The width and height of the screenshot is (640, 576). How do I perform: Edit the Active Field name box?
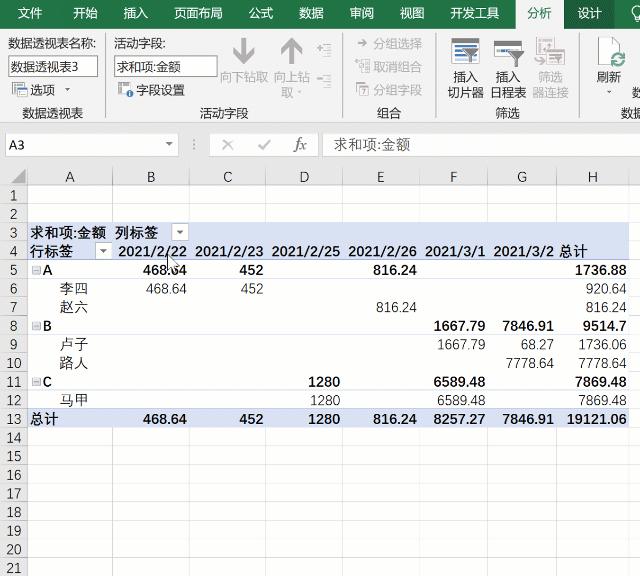(165, 67)
